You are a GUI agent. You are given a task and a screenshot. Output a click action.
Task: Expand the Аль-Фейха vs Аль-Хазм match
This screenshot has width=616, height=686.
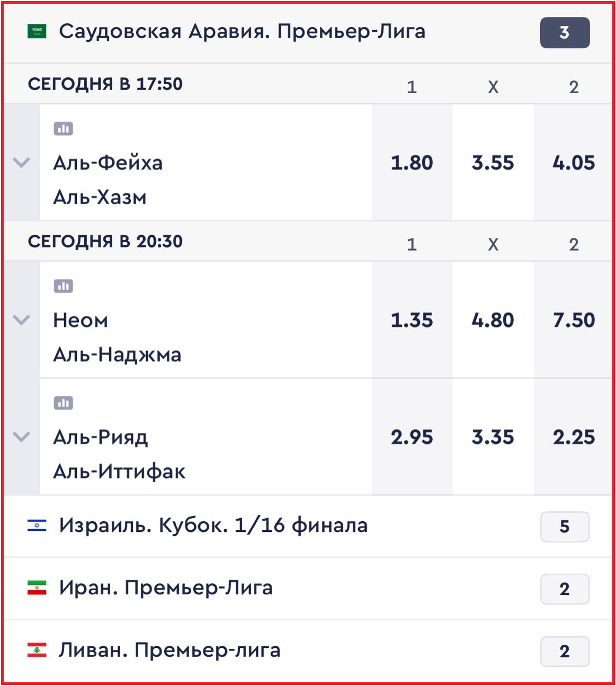[21, 163]
